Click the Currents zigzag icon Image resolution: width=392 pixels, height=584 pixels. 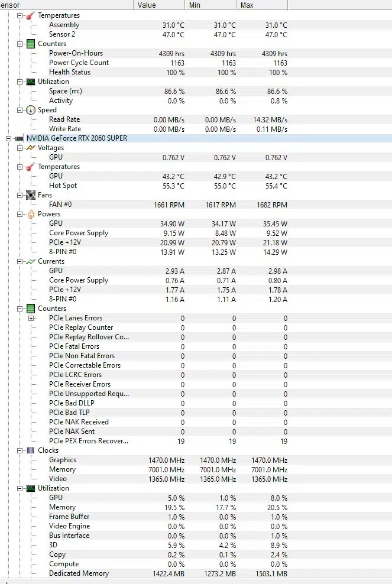pos(31,261)
